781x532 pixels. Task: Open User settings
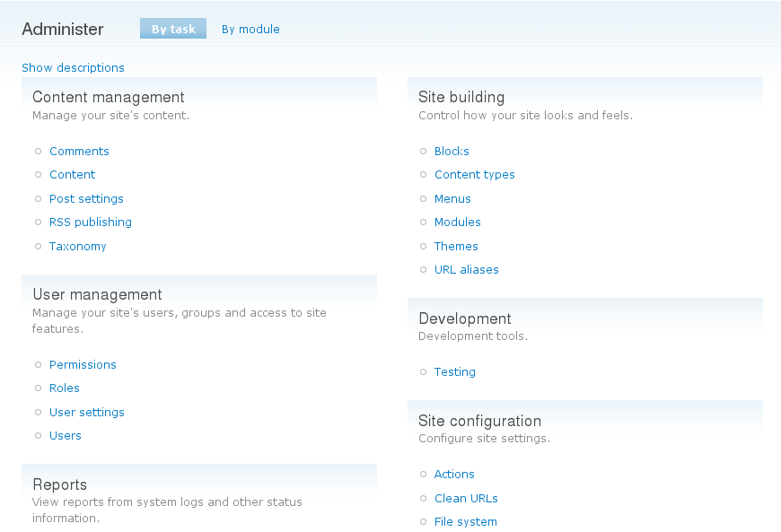86,412
